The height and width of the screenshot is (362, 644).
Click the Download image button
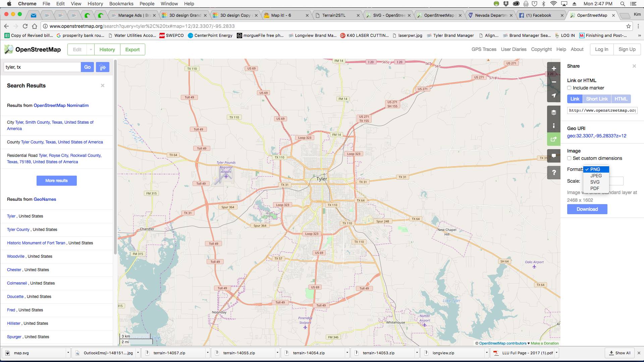point(587,209)
